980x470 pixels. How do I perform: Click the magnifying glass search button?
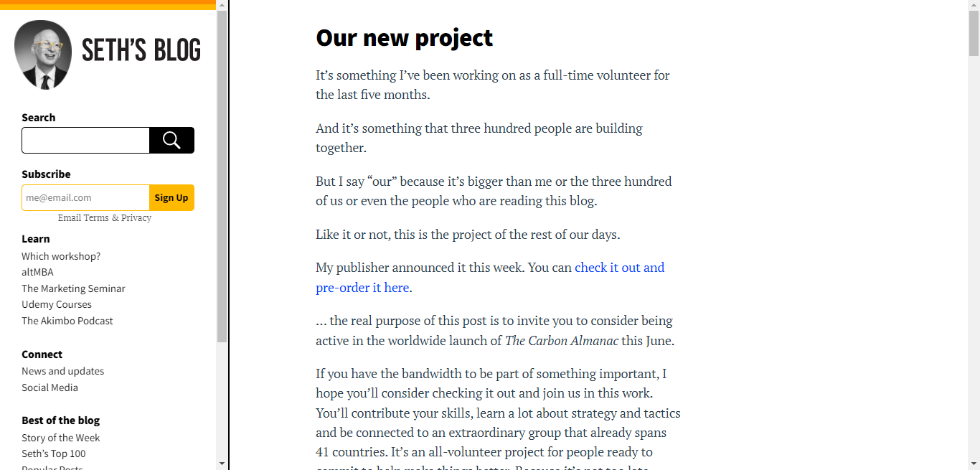(171, 140)
